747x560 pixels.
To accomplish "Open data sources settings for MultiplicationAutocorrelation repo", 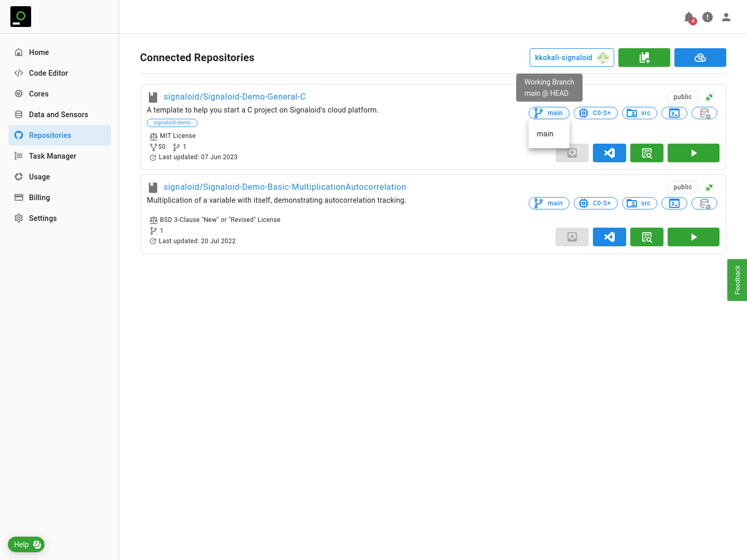I will click(x=704, y=203).
